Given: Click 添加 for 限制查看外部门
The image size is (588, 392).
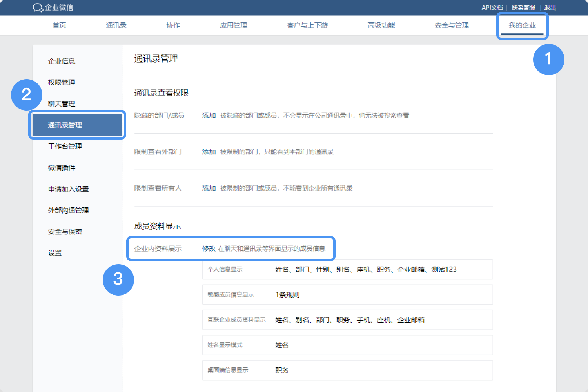Looking at the screenshot, I should point(209,152).
